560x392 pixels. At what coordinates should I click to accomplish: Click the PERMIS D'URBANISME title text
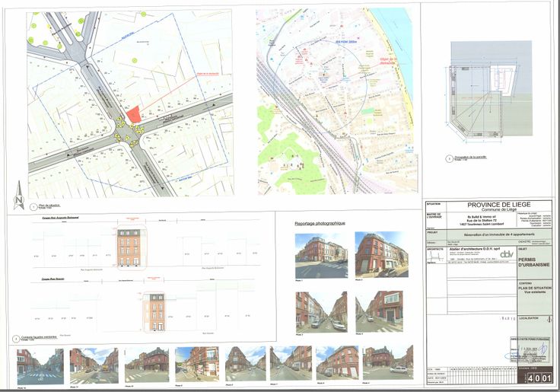coord(532,262)
